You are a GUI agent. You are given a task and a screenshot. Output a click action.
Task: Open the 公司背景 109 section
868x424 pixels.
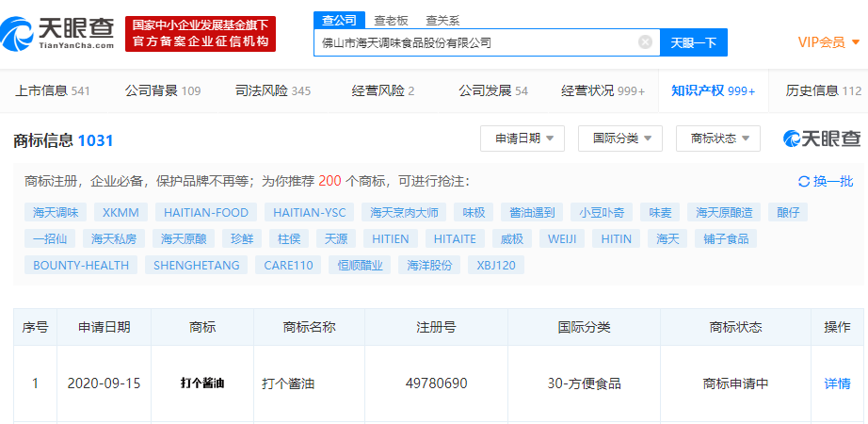(x=163, y=90)
